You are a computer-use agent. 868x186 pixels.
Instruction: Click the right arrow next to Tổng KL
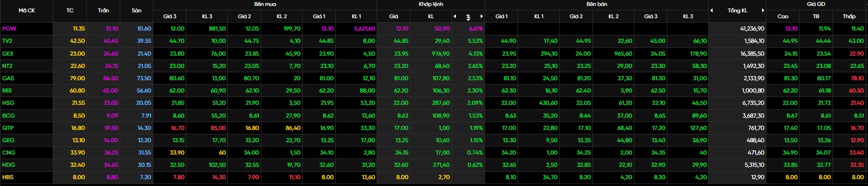[763, 10]
